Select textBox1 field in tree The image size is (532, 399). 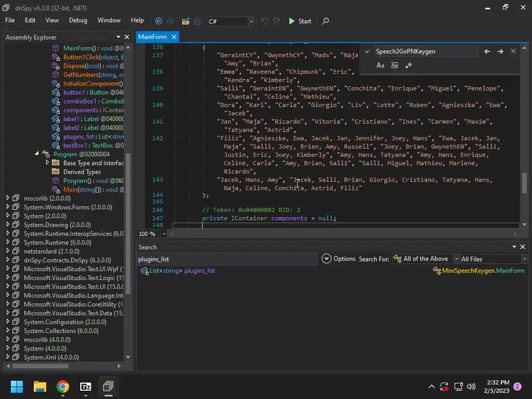coord(87,145)
